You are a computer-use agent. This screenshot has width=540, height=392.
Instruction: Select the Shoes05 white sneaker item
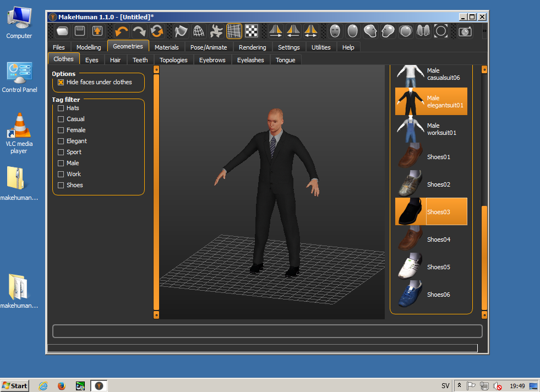pos(432,267)
